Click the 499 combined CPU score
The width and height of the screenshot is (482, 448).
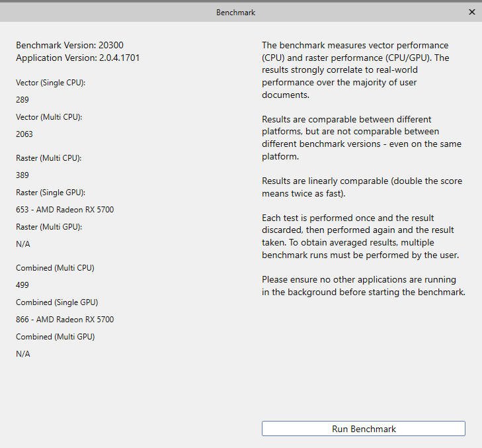[22, 285]
